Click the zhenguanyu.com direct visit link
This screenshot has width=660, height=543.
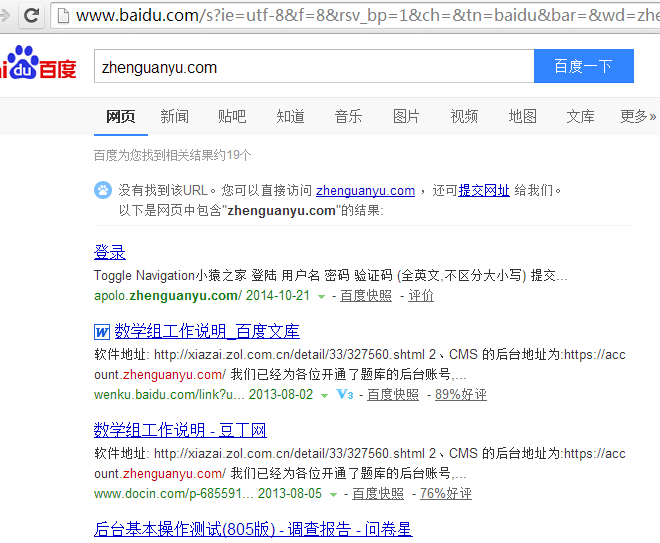tap(365, 191)
